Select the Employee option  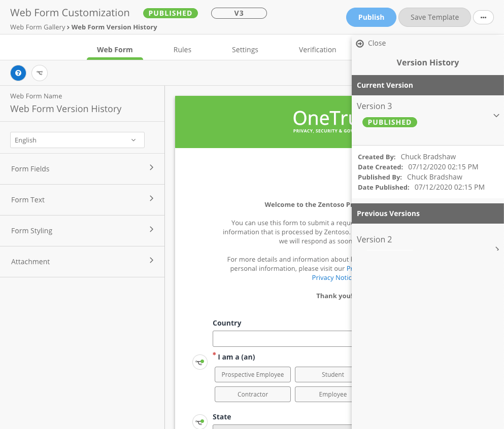[323, 395]
